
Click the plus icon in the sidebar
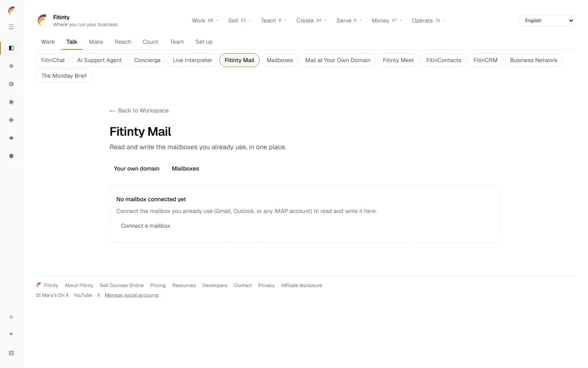coord(11,120)
